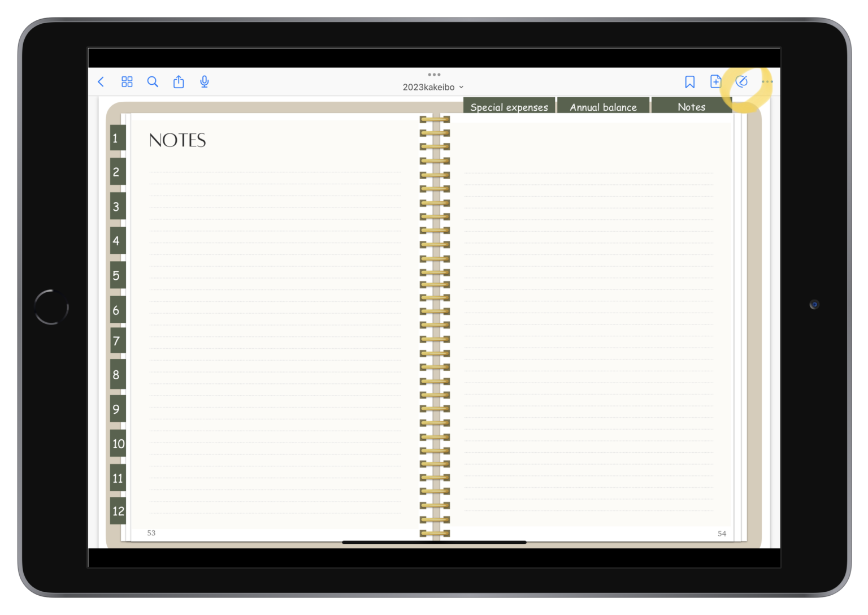Open the more options ellipsis menu
The width and height of the screenshot is (868, 615).
point(767,82)
